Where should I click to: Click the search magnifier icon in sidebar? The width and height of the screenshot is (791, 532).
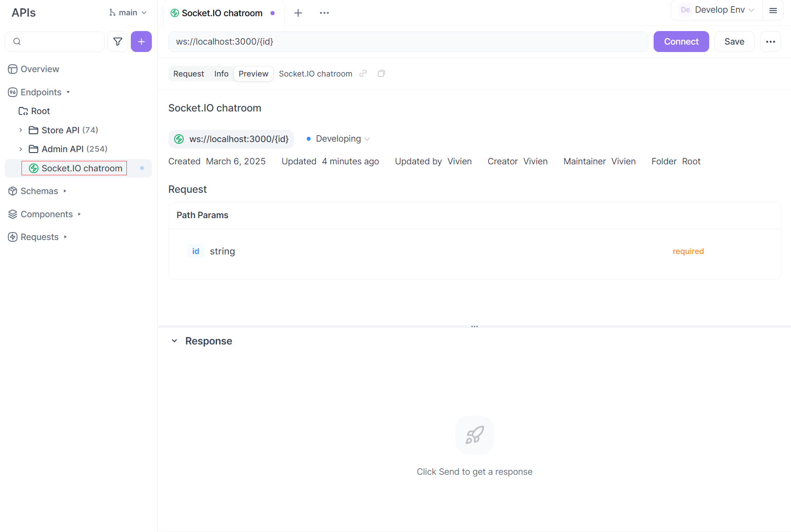click(17, 42)
